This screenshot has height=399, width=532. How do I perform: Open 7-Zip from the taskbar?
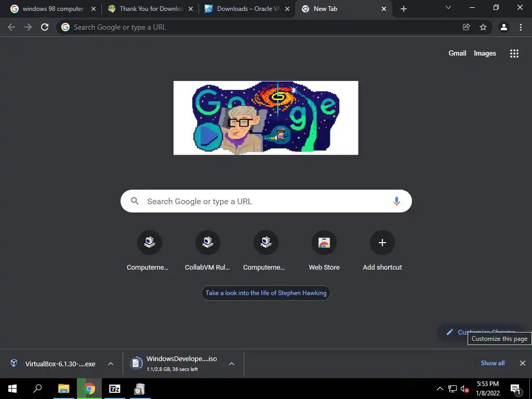pyautogui.click(x=114, y=389)
